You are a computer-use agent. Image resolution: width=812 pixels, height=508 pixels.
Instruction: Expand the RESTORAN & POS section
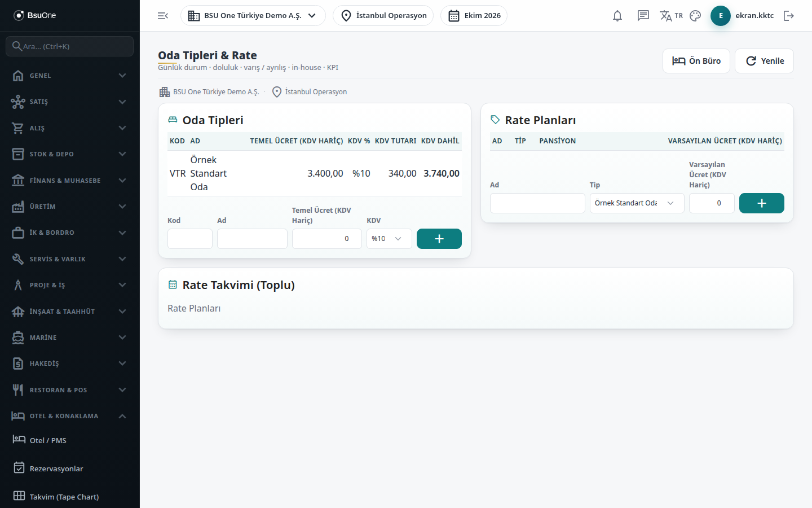point(70,390)
